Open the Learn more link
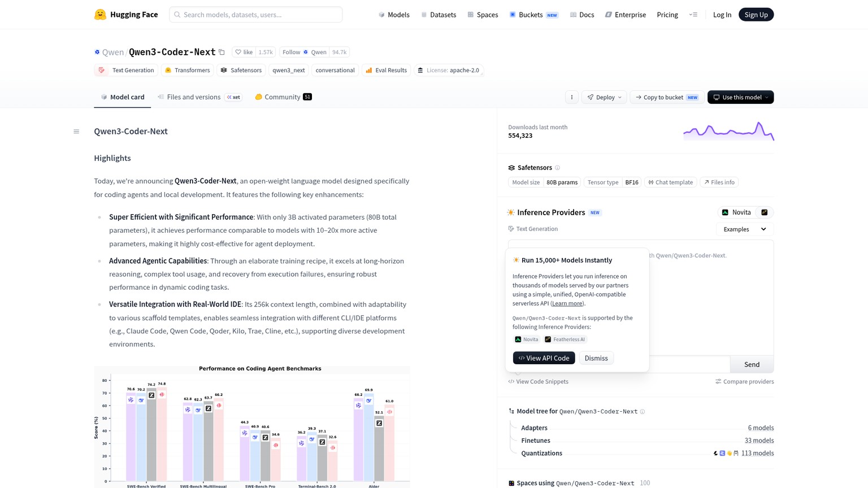 pyautogui.click(x=567, y=303)
